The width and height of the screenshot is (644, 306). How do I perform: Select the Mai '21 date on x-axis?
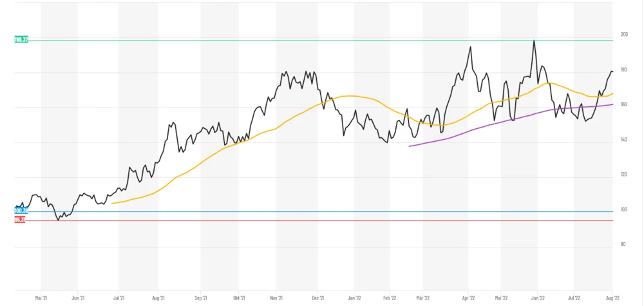42,298
